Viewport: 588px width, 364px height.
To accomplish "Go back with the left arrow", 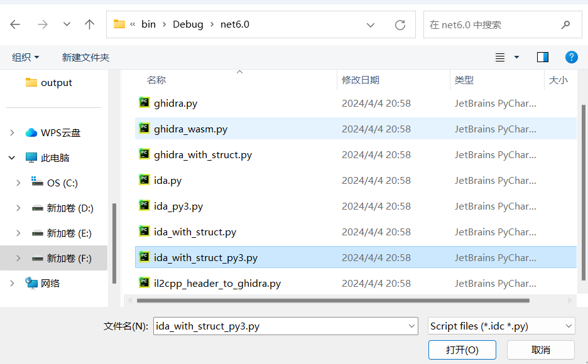I will coord(15,24).
